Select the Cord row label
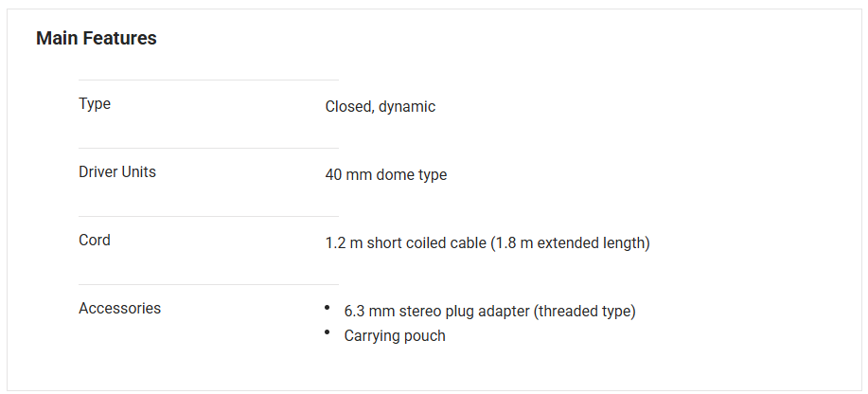The width and height of the screenshot is (868, 394). 95,241
